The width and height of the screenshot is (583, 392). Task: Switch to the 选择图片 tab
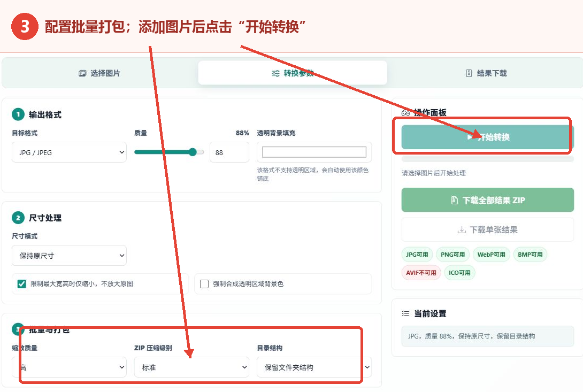[x=99, y=73]
